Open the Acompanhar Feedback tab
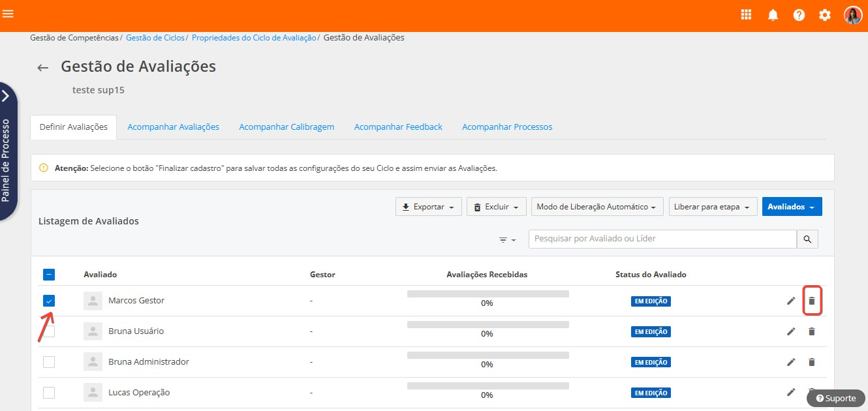Screen dimensions: 868x411 pos(398,127)
